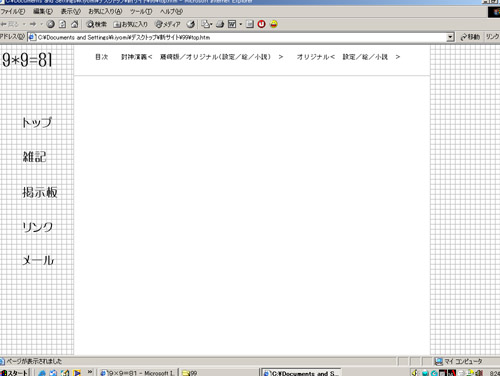Viewport: 500px width, 376px height.
Task: Open the お気に入り toolbar button
Action: (x=130, y=24)
